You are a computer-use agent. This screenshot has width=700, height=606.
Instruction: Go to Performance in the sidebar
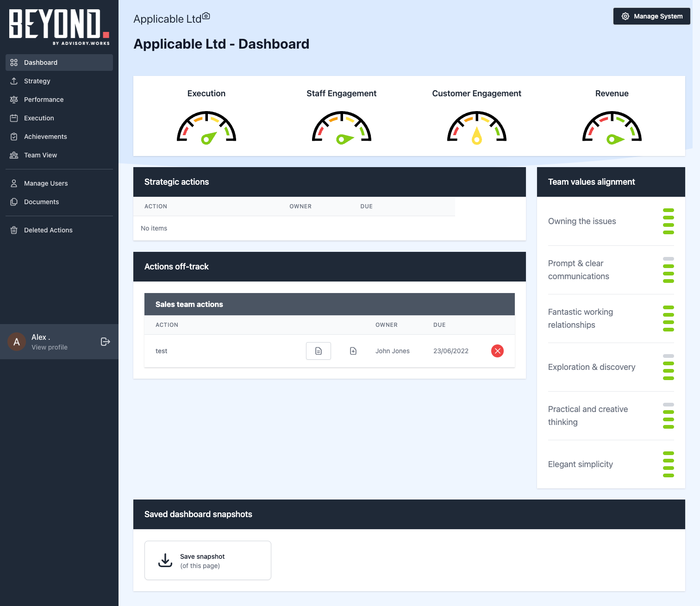click(44, 100)
